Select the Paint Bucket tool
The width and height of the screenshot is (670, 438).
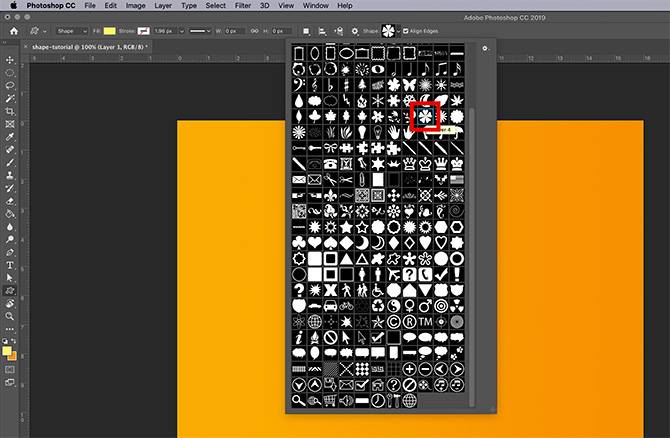pyautogui.click(x=9, y=214)
